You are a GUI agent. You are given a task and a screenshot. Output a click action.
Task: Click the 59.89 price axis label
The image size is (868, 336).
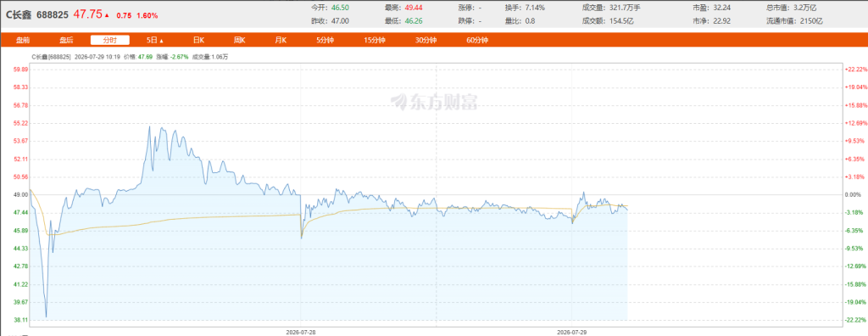[20, 70]
